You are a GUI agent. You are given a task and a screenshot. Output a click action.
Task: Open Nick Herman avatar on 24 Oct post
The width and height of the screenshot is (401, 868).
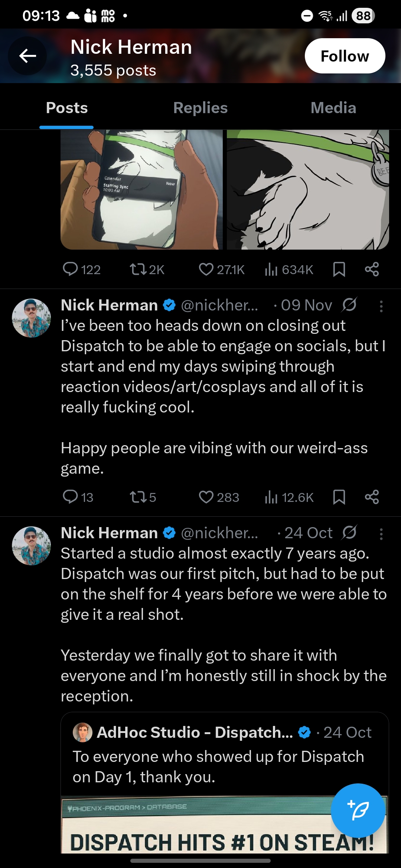(x=32, y=546)
